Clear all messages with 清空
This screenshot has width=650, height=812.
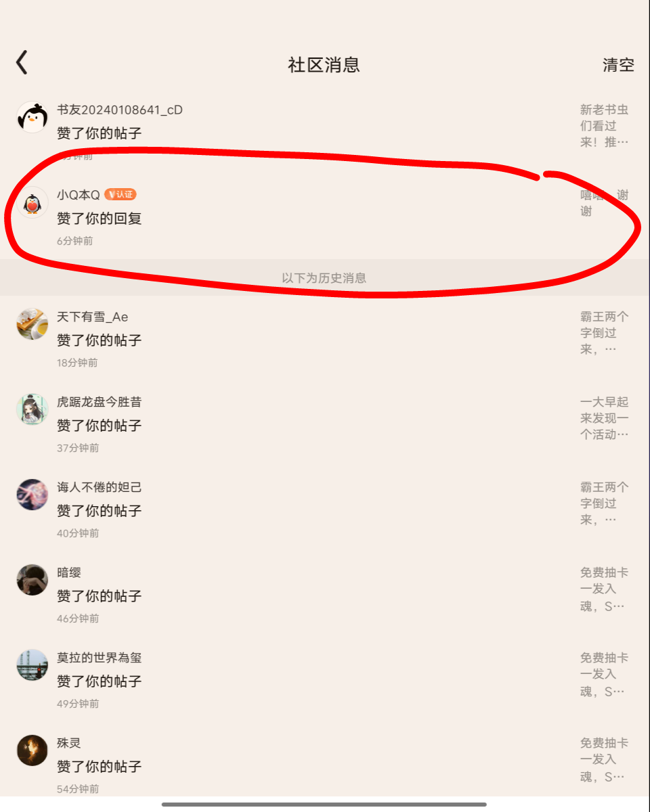(x=618, y=65)
